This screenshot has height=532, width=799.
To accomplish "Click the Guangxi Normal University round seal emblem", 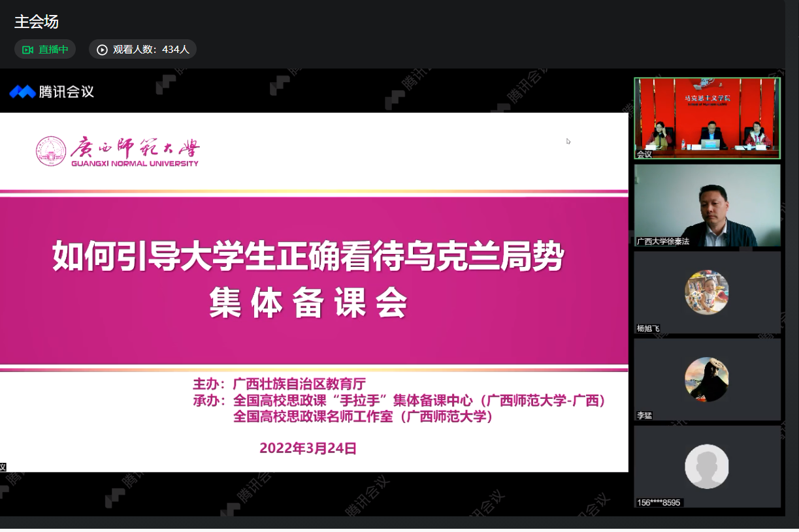I will coord(51,151).
